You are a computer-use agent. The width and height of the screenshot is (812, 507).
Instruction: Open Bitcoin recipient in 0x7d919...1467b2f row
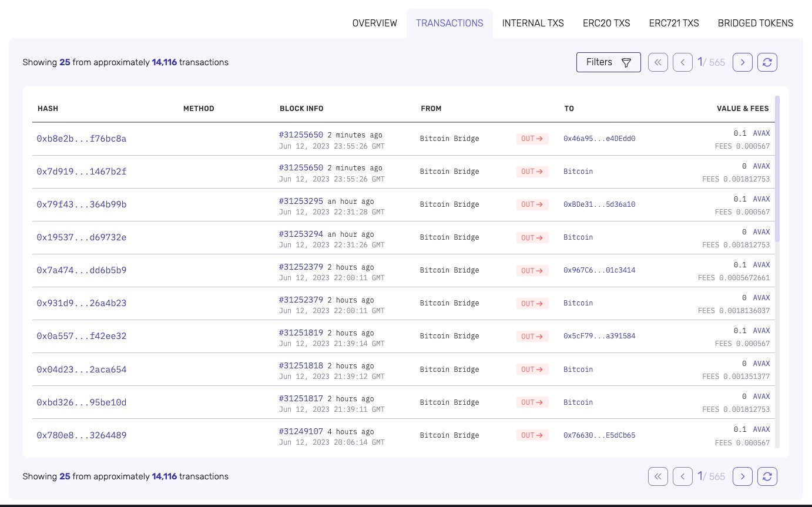click(x=578, y=172)
